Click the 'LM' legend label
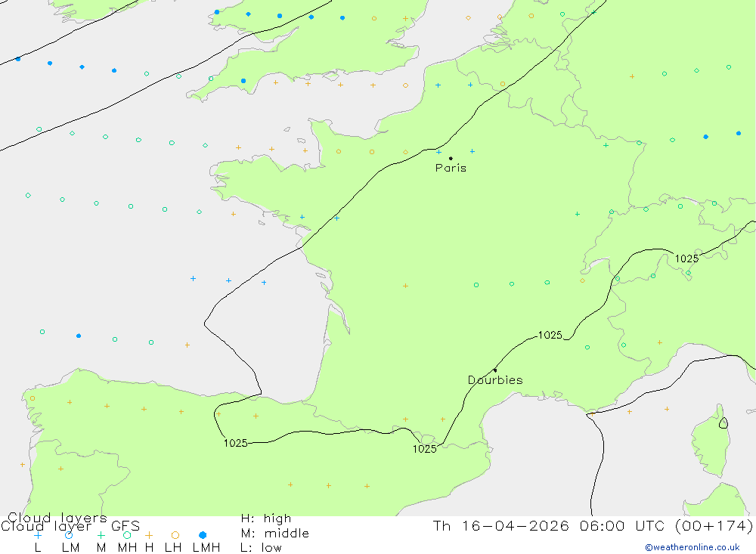Image resolution: width=756 pixels, height=554 pixels. [x=70, y=548]
